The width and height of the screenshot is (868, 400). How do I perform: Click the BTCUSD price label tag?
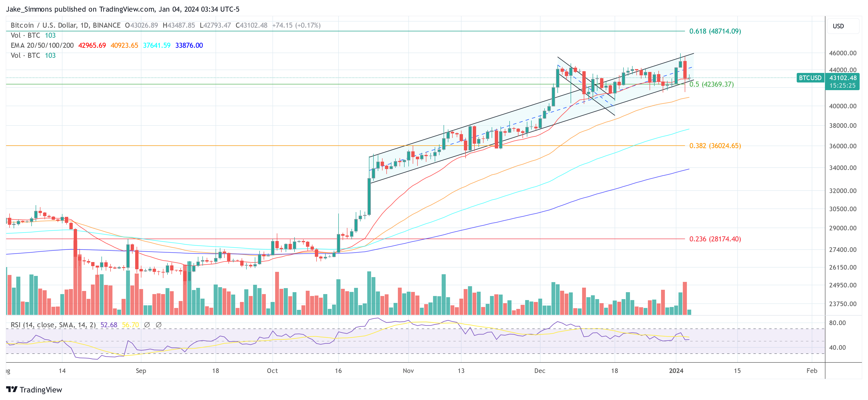[x=810, y=78]
